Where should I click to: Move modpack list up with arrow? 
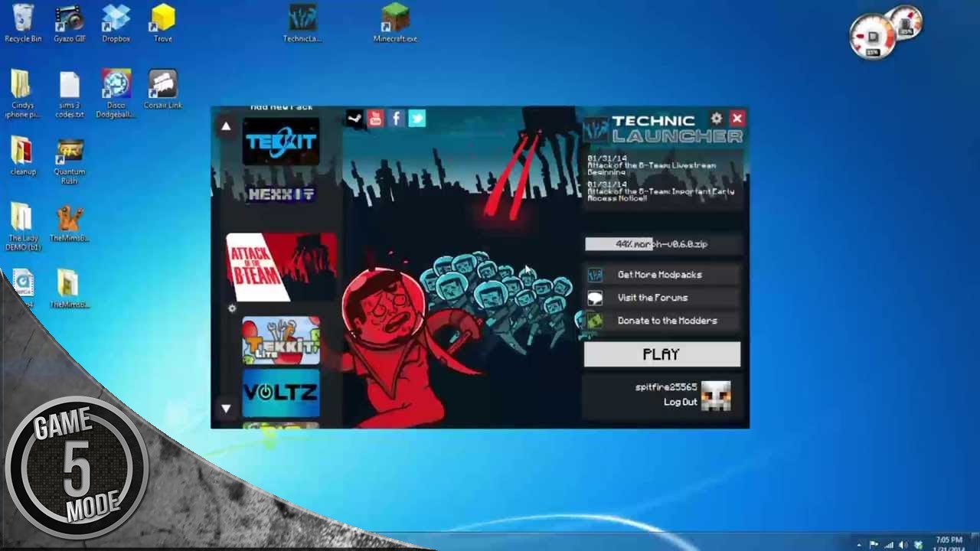coord(226,126)
